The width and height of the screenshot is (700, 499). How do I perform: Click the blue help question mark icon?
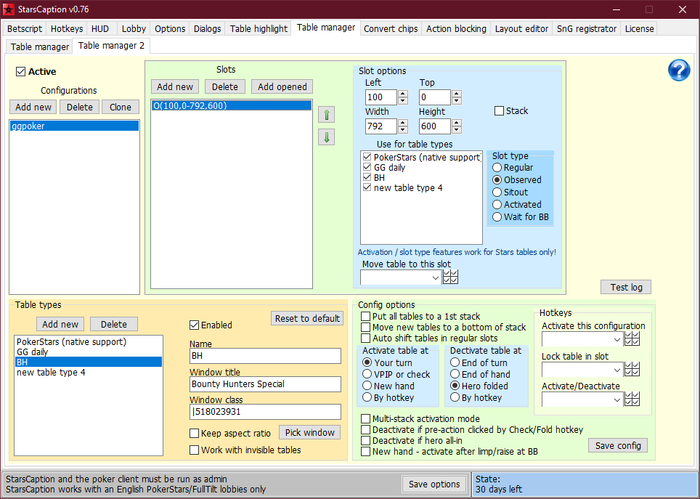coord(679,70)
